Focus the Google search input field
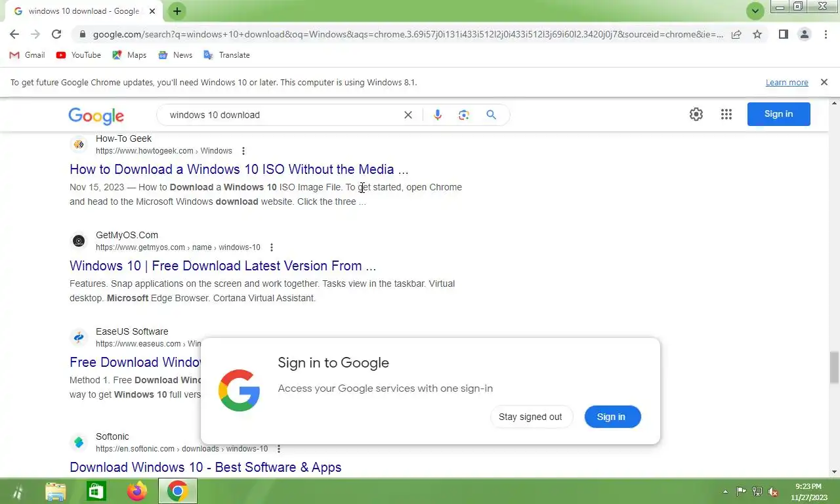The height and width of the screenshot is (504, 840). click(x=282, y=115)
